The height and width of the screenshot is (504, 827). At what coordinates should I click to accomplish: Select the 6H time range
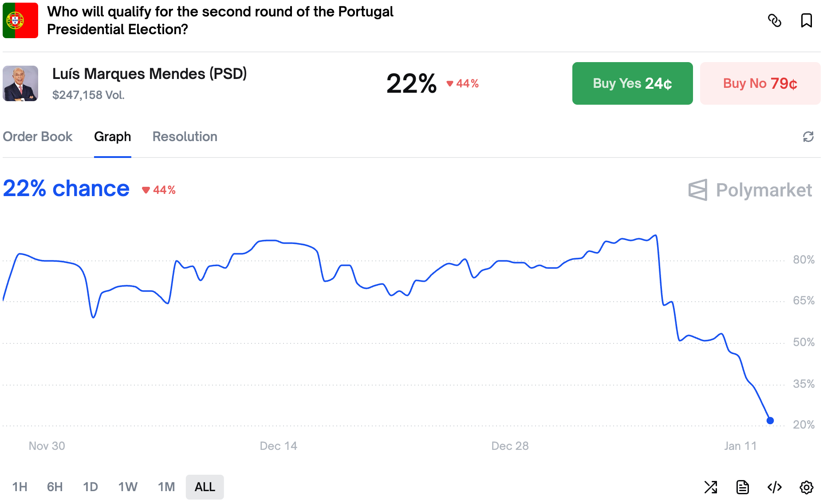pos(55,487)
